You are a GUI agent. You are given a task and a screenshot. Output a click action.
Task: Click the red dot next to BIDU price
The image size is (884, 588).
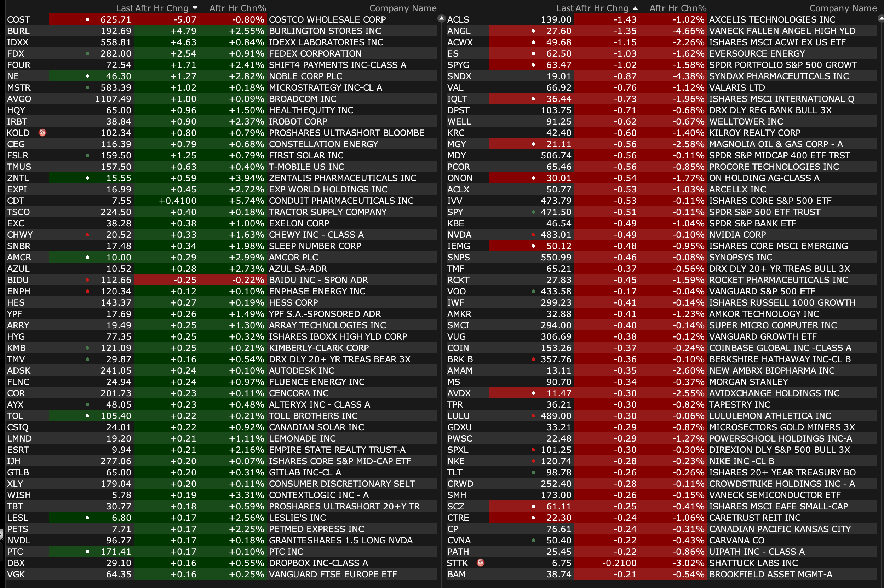coord(87,280)
